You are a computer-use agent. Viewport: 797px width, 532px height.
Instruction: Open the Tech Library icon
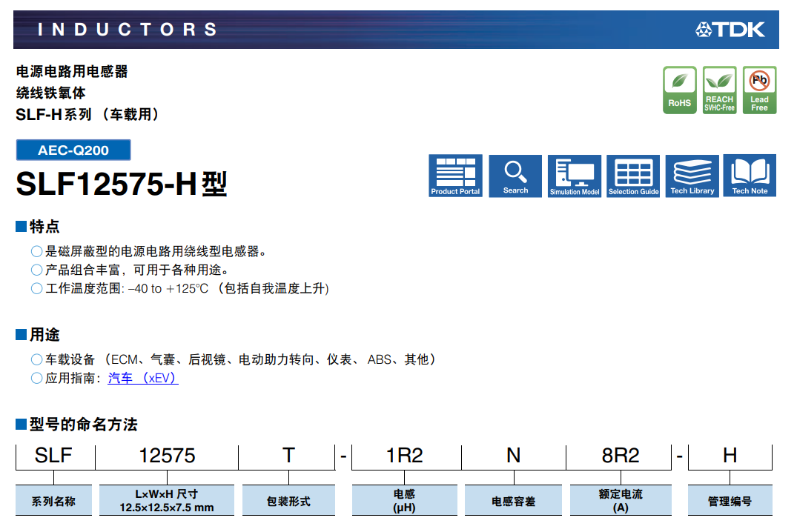point(692,176)
